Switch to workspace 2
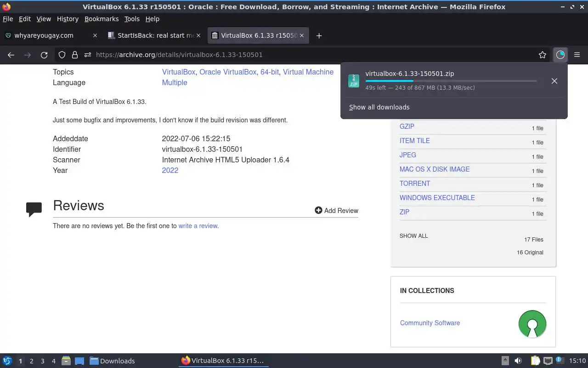The image size is (588, 368). (x=32, y=361)
